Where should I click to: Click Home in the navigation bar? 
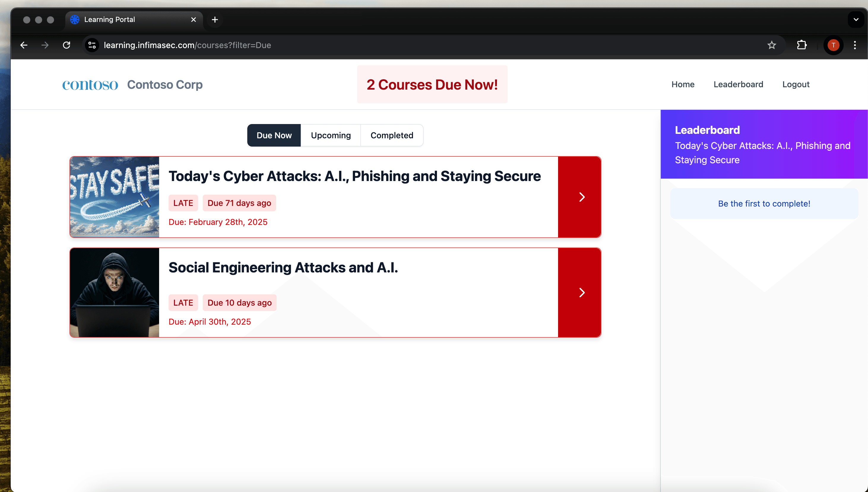683,85
